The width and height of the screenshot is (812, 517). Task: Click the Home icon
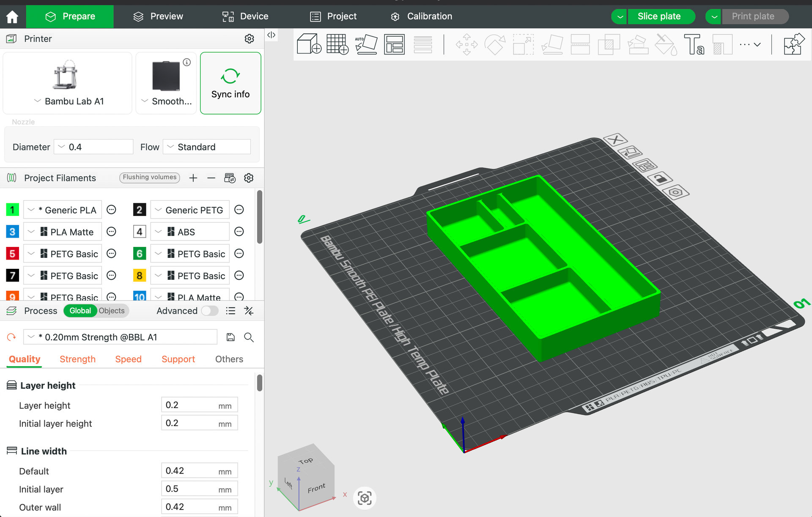12,16
